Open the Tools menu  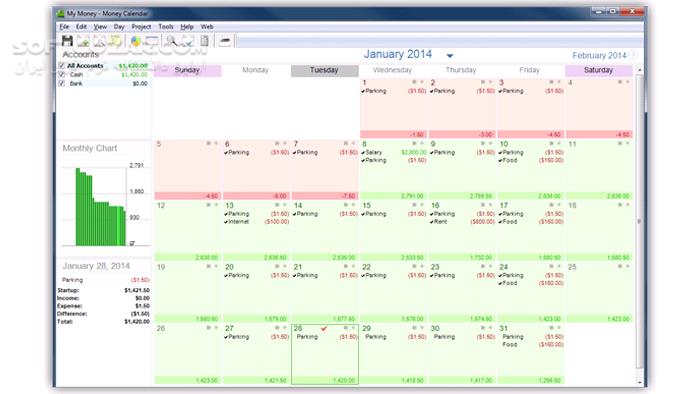coord(166,27)
